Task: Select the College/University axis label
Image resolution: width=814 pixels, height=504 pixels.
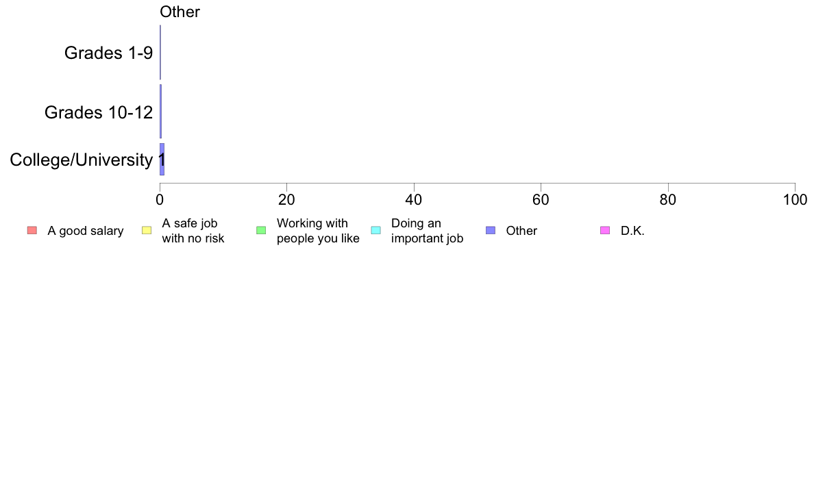Action: coord(82,160)
